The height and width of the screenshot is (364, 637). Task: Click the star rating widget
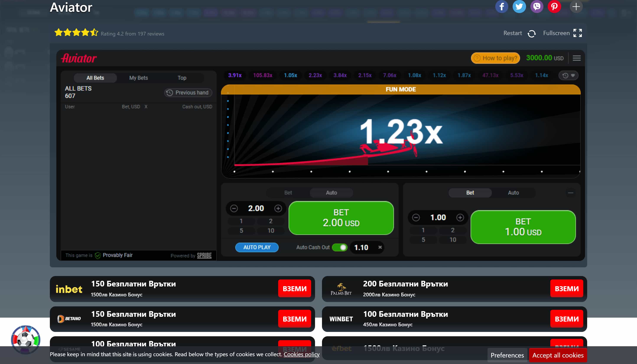tap(76, 33)
